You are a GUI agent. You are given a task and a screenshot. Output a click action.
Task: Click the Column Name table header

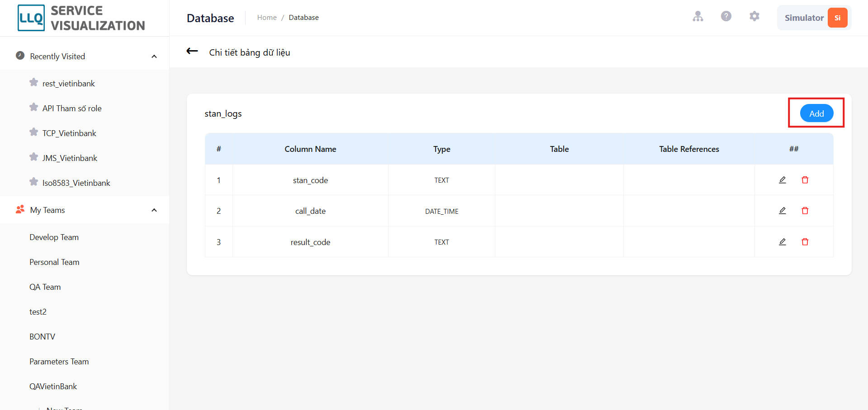coord(310,149)
